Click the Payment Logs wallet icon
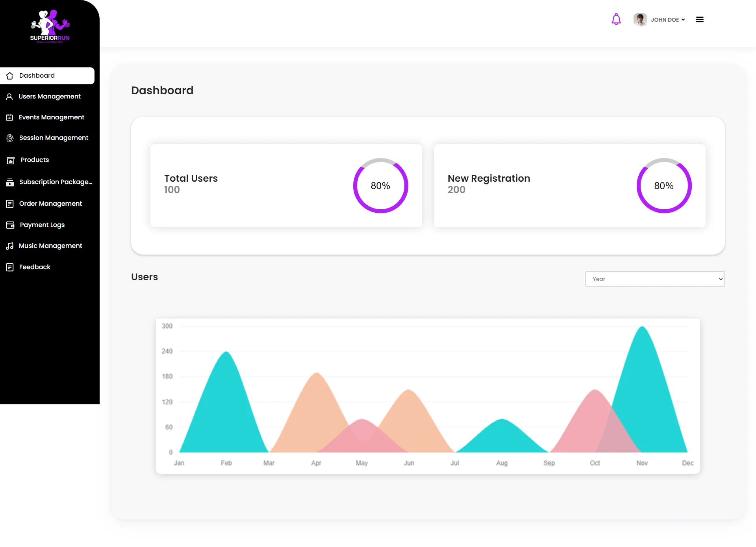 (x=10, y=225)
